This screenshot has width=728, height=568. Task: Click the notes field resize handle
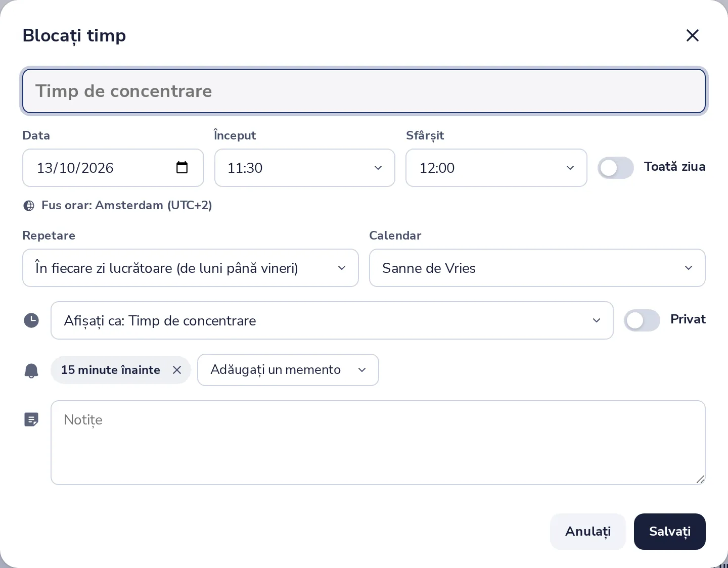click(700, 480)
